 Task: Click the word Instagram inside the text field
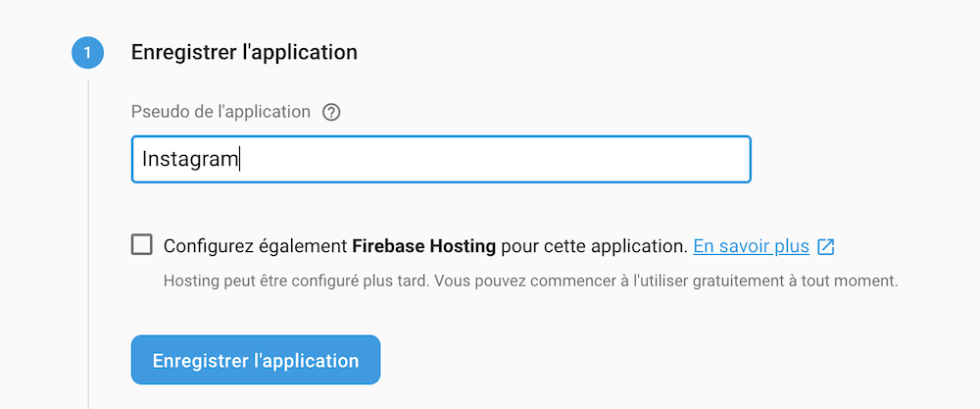pyautogui.click(x=190, y=160)
